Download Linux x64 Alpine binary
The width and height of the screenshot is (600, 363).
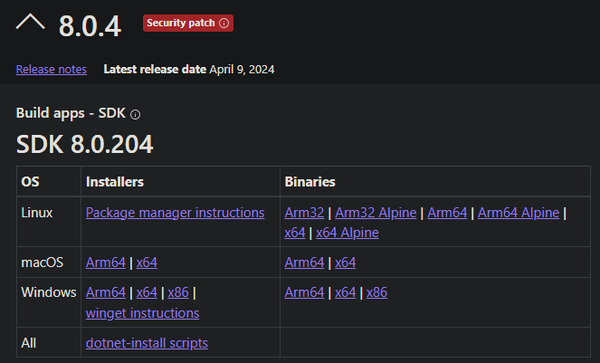click(x=347, y=233)
